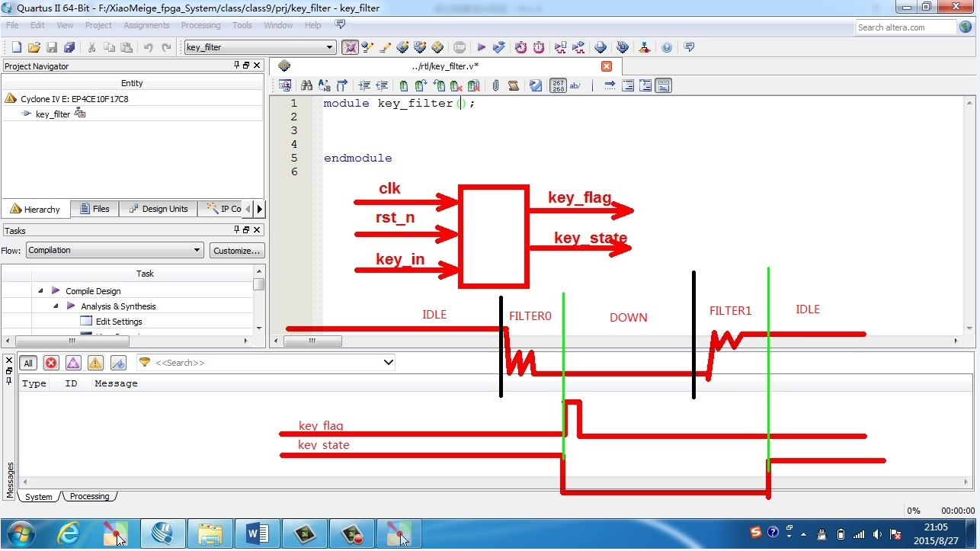Click the Open folder icon in toolbar
Screen dimensions: 980x551
34,47
